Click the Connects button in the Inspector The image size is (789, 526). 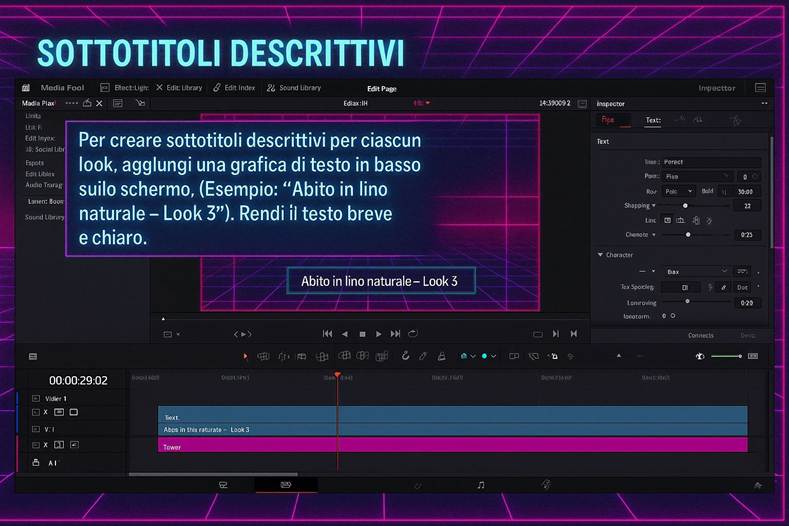[x=700, y=335]
